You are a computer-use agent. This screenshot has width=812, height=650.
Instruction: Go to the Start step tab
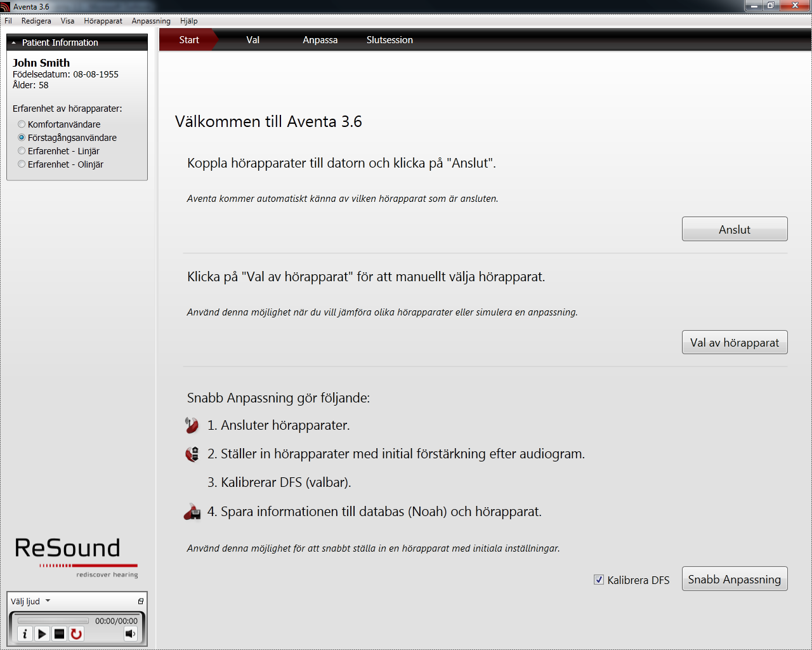click(x=188, y=40)
